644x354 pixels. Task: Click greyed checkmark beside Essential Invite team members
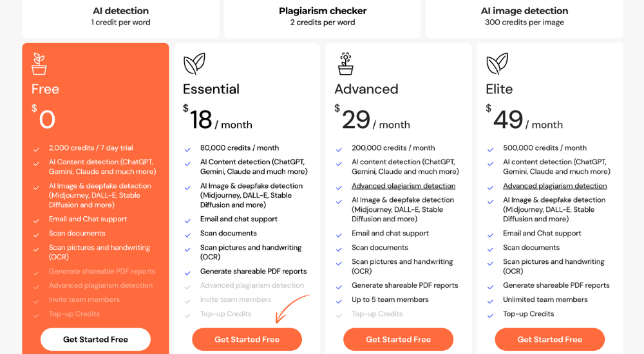tap(187, 301)
